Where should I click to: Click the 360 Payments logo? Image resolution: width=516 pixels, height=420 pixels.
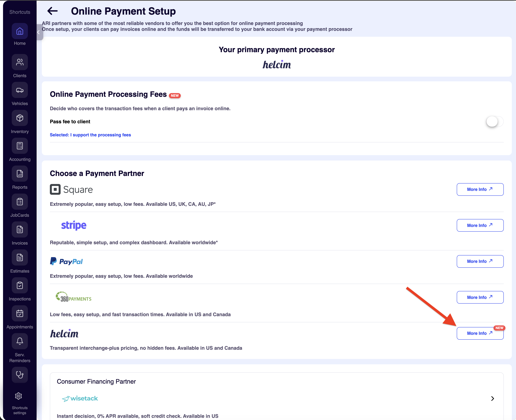(74, 297)
